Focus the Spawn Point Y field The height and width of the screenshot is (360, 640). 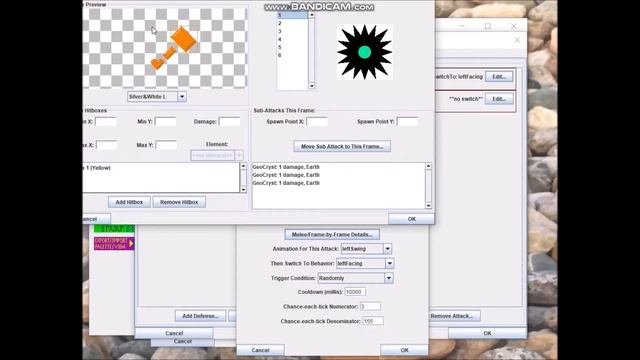tap(407, 122)
